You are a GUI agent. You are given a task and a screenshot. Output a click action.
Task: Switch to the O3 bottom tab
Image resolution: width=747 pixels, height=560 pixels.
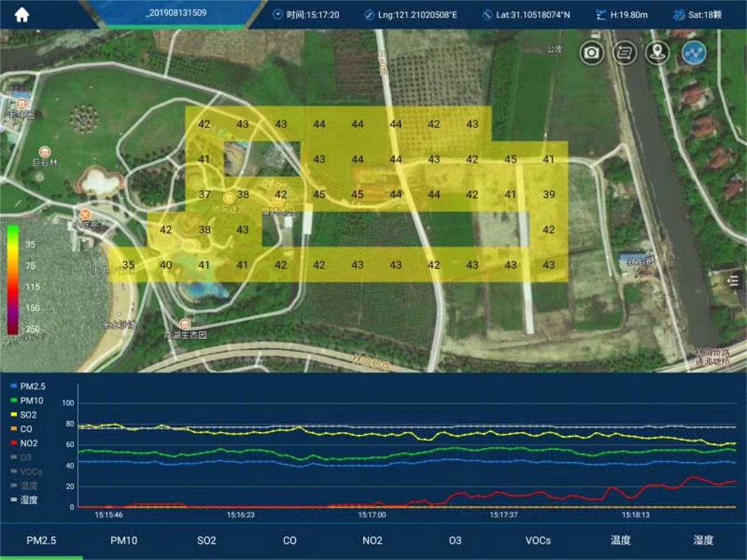click(x=455, y=541)
